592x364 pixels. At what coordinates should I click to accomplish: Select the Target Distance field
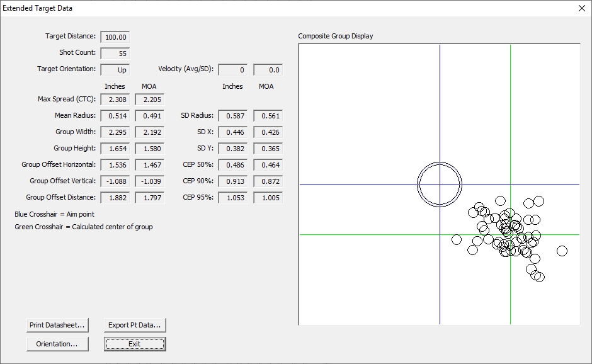pos(115,37)
